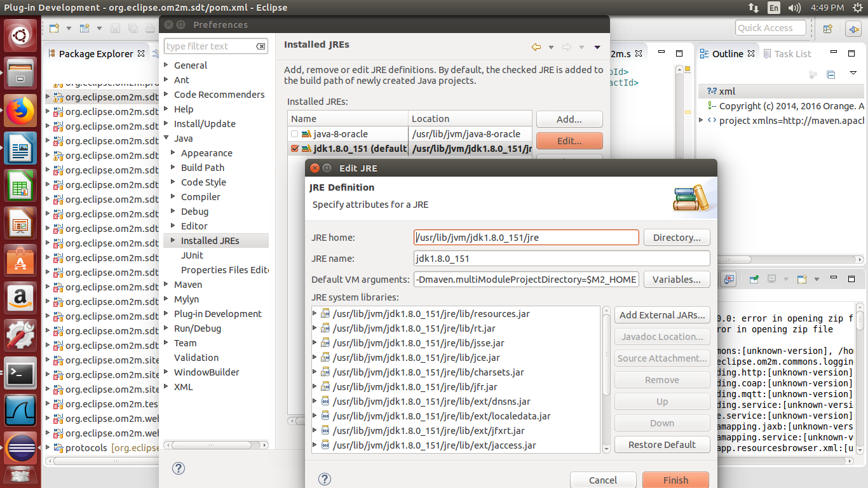Click the JRE system libraries vertical scrollbar
868x488 pixels.
(606, 379)
